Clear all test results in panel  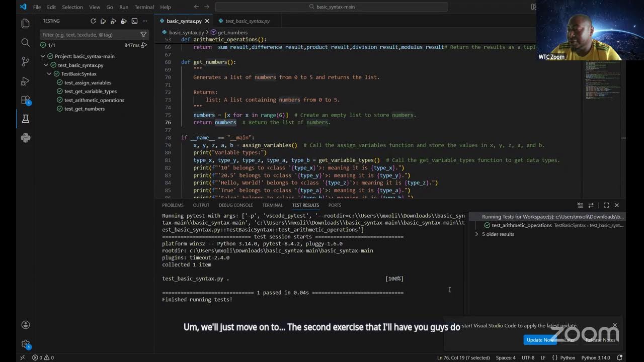point(580,205)
